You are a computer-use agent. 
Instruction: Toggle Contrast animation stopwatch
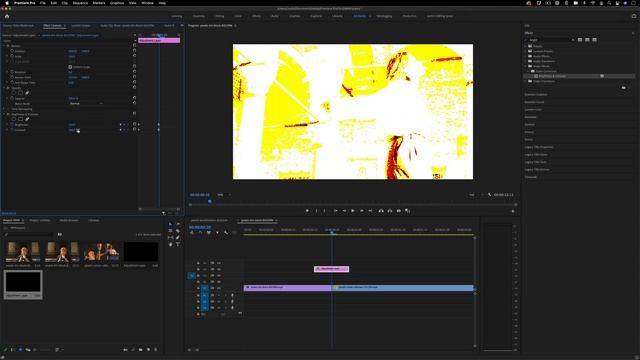coord(12,130)
